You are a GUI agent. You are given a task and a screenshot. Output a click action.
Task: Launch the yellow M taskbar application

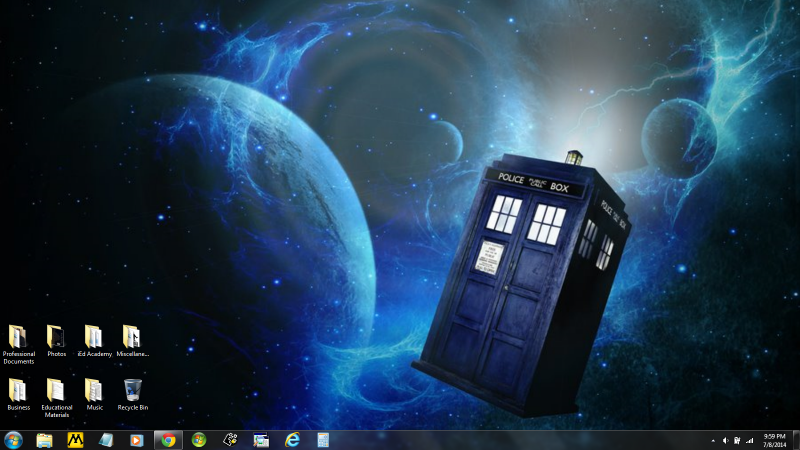(x=76, y=440)
